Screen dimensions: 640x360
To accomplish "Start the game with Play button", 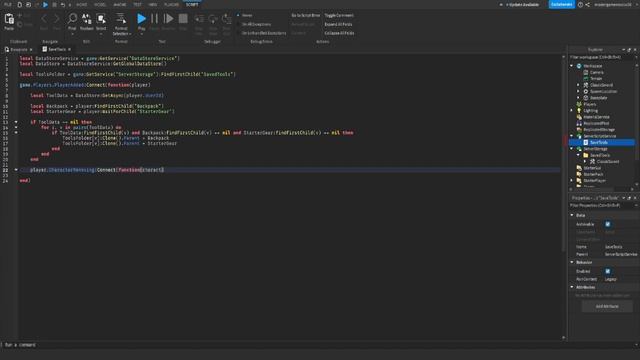I will click(141, 19).
